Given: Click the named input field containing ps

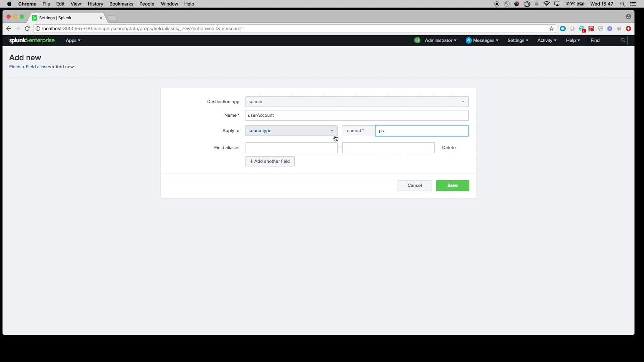Looking at the screenshot, I should point(422,131).
